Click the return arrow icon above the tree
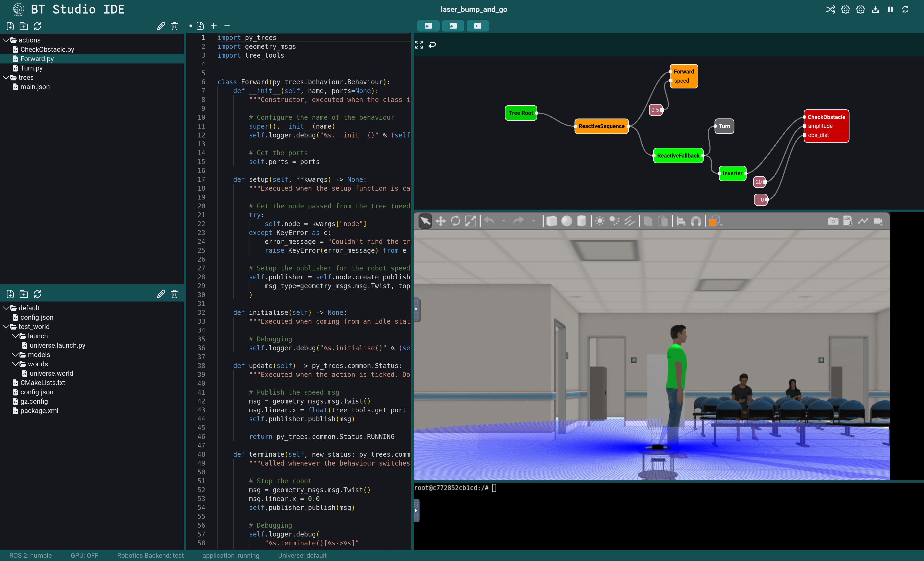The image size is (924, 561). (432, 45)
